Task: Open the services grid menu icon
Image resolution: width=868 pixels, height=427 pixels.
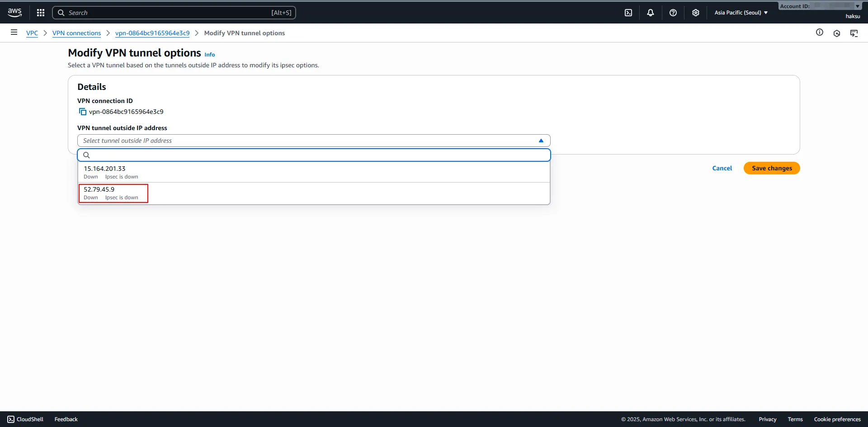Action: tap(41, 13)
